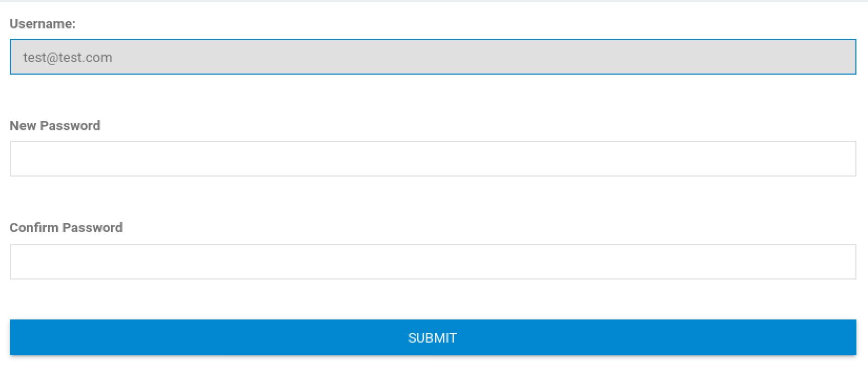This screenshot has height=372, width=868.
Task: Click the SUBMIT button
Action: [x=433, y=337]
